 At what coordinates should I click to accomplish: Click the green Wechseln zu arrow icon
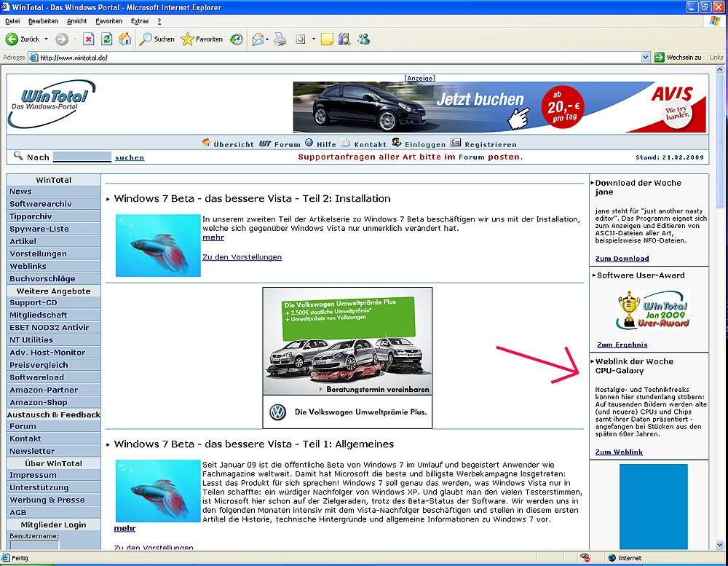(660, 58)
